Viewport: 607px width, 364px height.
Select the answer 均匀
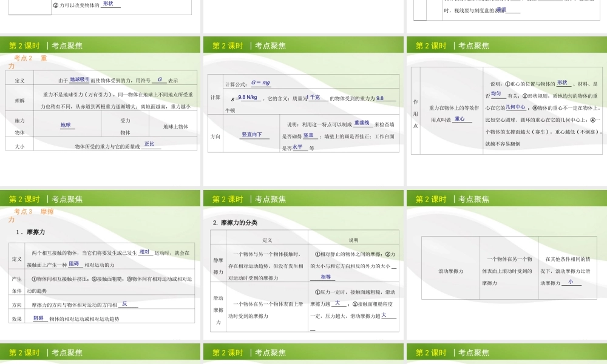[496, 93]
